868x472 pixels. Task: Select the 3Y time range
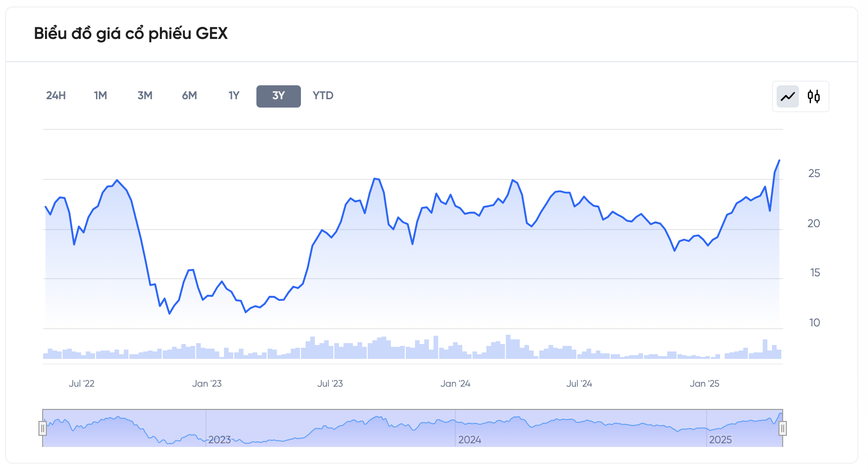[x=279, y=96]
